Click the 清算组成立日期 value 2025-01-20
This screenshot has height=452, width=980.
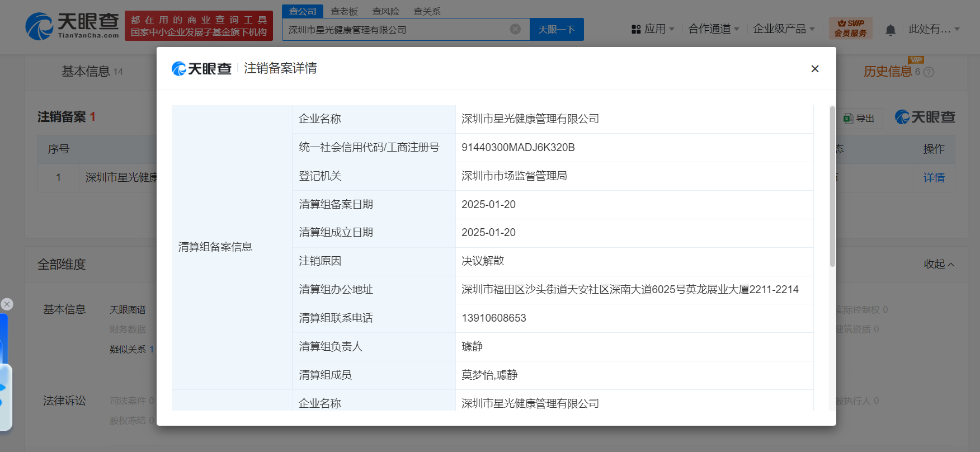[x=488, y=233]
